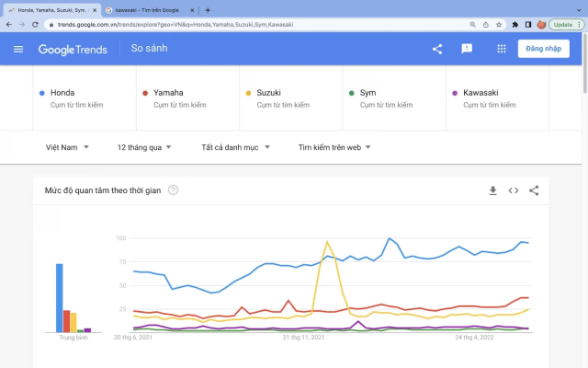Bookmark this page with star icon

click(x=499, y=25)
